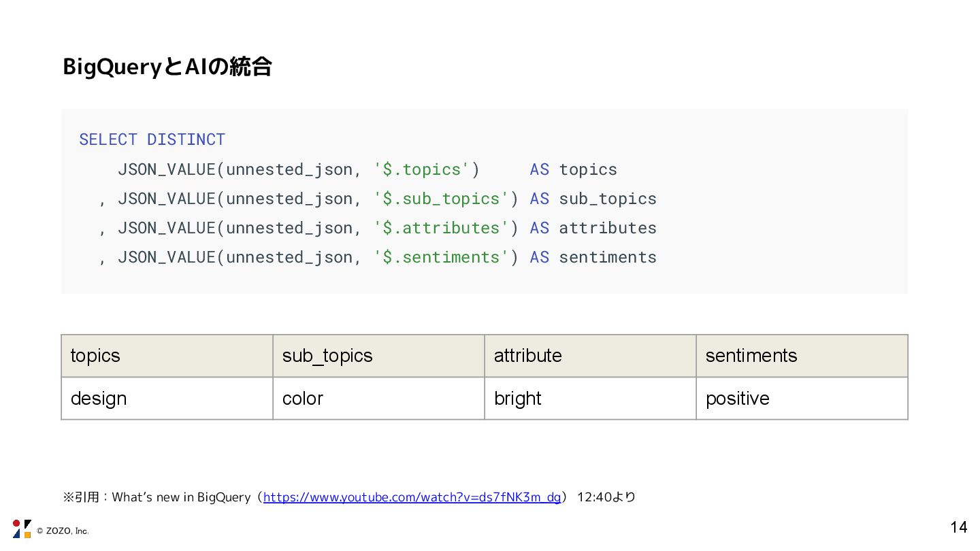Screen dimensions: 980x551
Task: Click the AS sentiments alias text
Action: (593, 257)
